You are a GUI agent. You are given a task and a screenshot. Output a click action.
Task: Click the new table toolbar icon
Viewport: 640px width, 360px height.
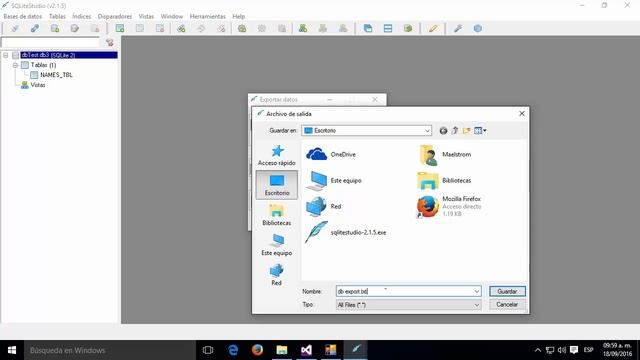point(120,29)
